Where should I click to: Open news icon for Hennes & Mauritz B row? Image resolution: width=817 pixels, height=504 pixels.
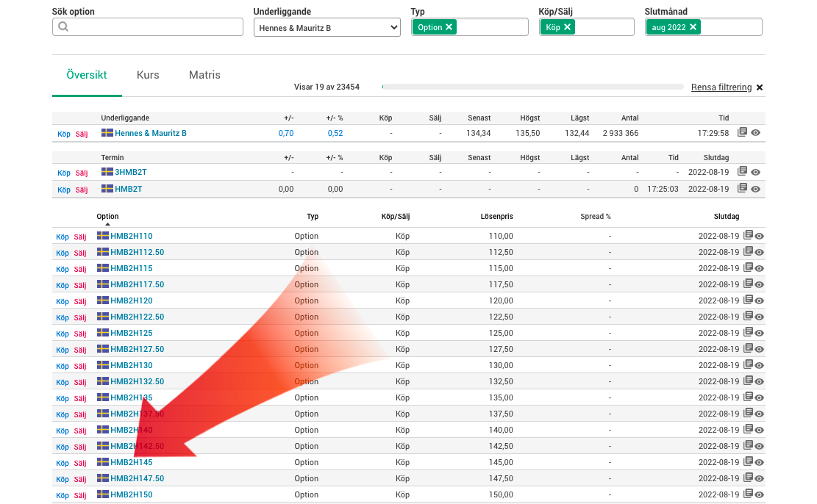coord(743,132)
